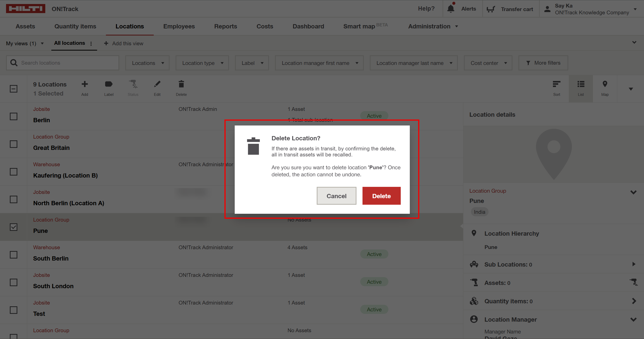Switch to Map view icon

click(605, 84)
